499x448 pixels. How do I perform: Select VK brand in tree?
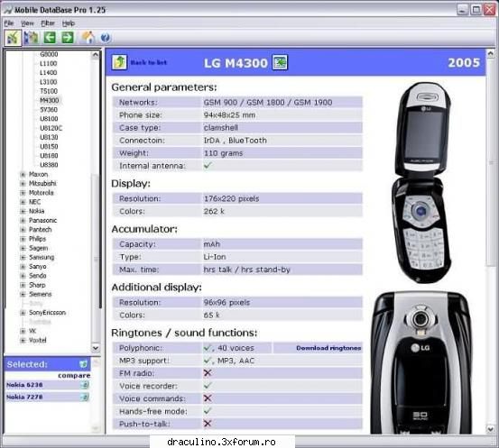click(x=32, y=331)
